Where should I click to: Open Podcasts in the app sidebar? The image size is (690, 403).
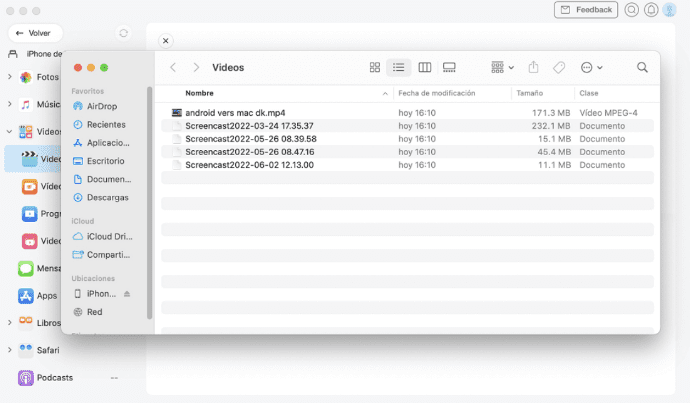[x=45, y=377]
